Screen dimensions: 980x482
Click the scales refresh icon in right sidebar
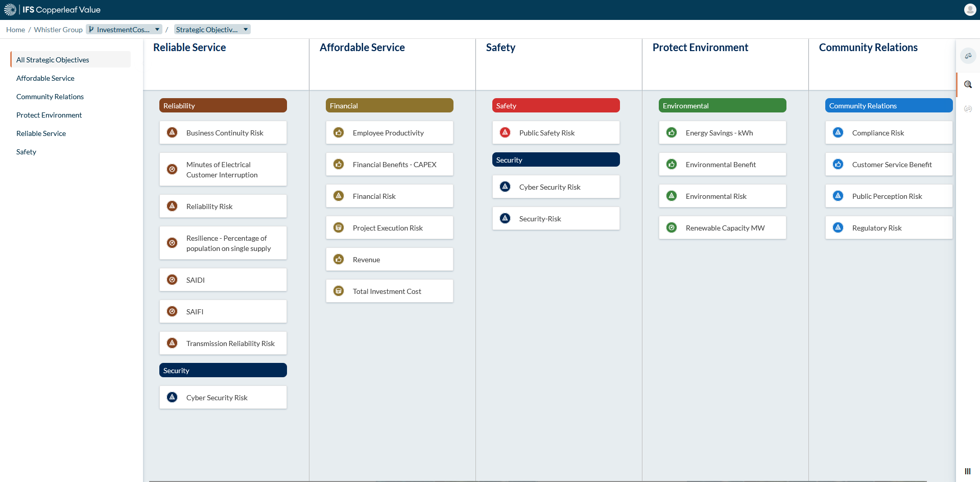968,109
